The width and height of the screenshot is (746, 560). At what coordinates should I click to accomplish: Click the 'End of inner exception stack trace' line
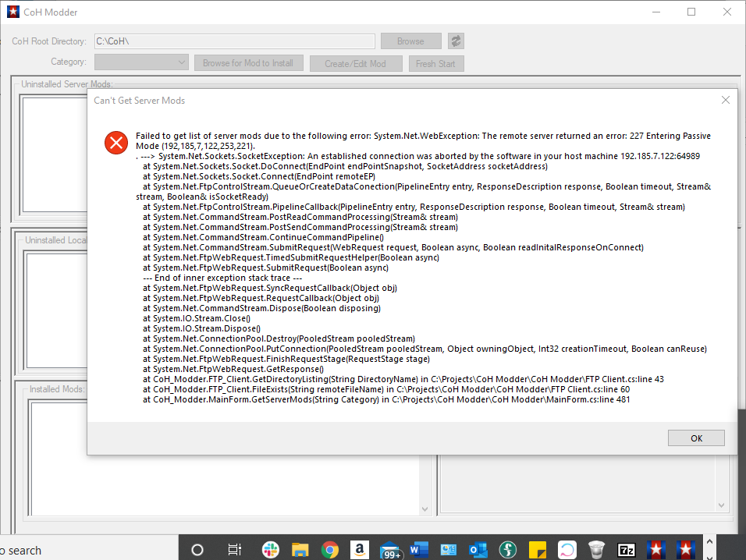pyautogui.click(x=222, y=278)
